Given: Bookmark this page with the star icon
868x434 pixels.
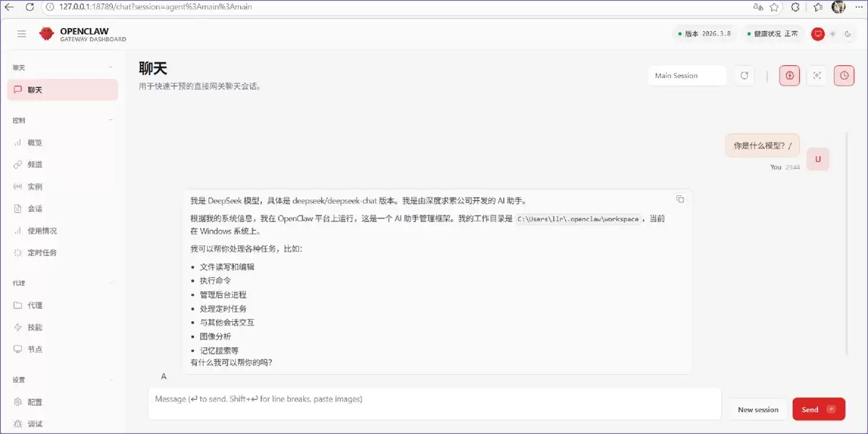Looking at the screenshot, I should pyautogui.click(x=774, y=7).
